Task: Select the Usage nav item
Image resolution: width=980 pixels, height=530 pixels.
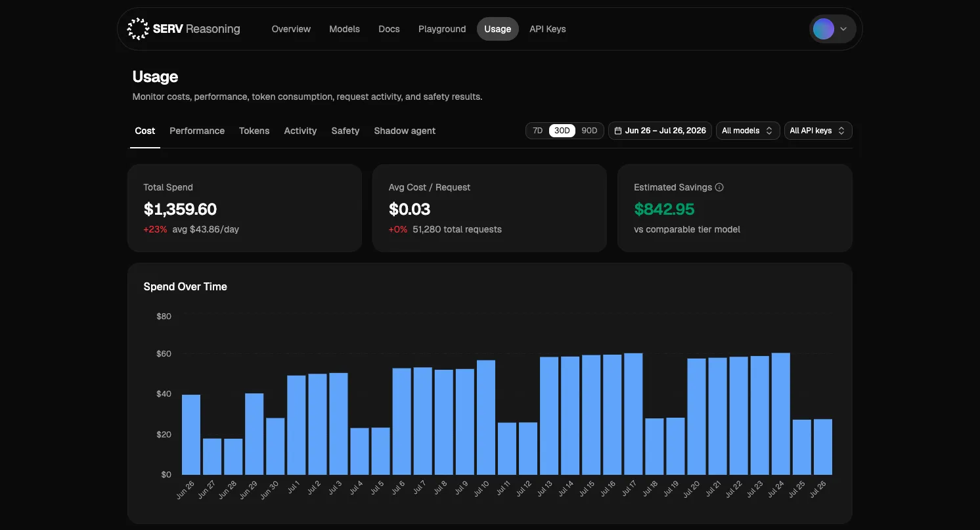Action: pos(498,29)
